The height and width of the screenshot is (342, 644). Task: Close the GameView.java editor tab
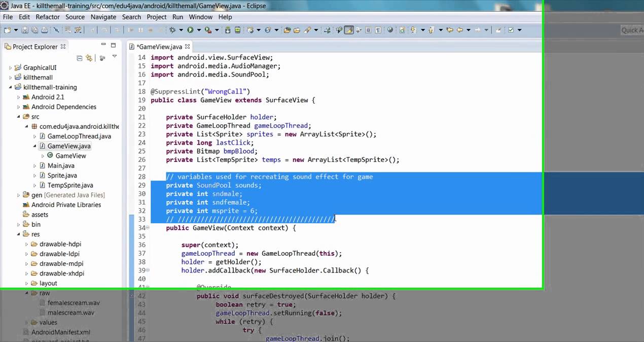[x=187, y=46]
